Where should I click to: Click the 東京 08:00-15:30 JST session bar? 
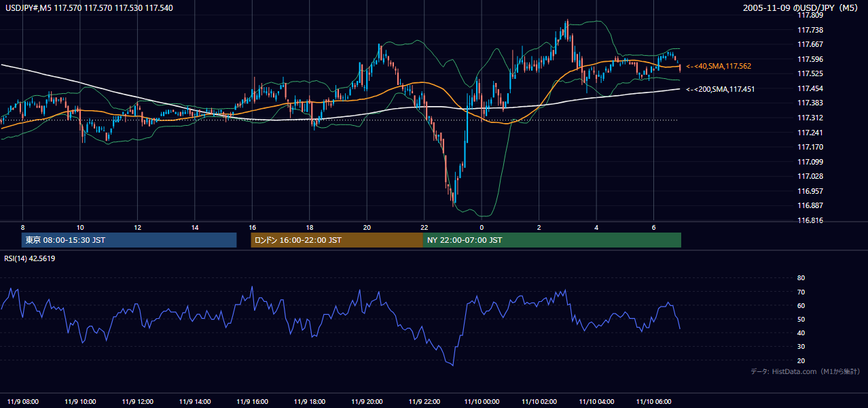(129, 240)
